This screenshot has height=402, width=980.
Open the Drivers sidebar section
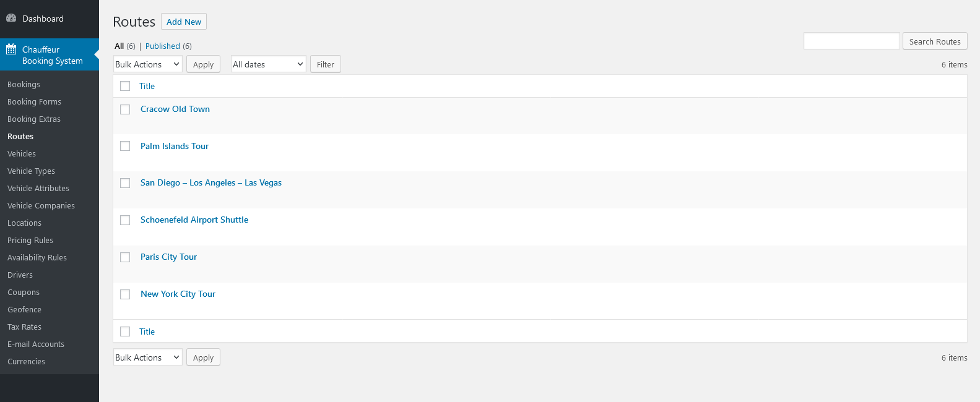[x=20, y=275]
